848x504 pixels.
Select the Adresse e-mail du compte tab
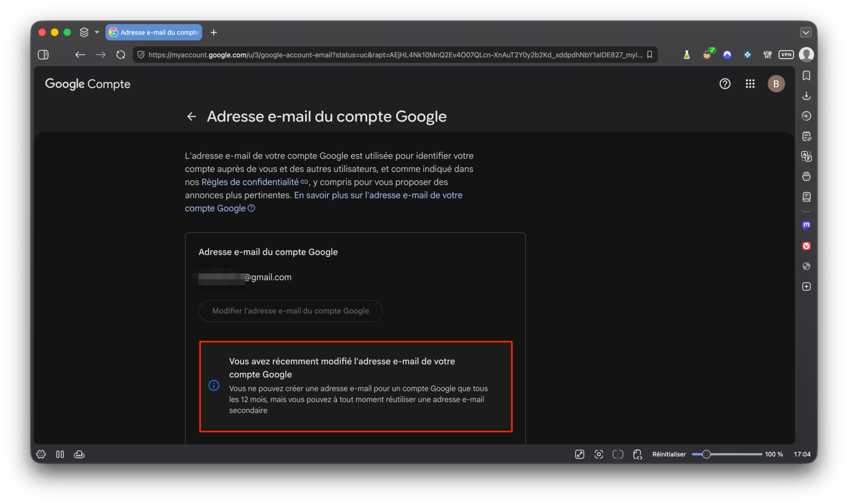point(154,32)
